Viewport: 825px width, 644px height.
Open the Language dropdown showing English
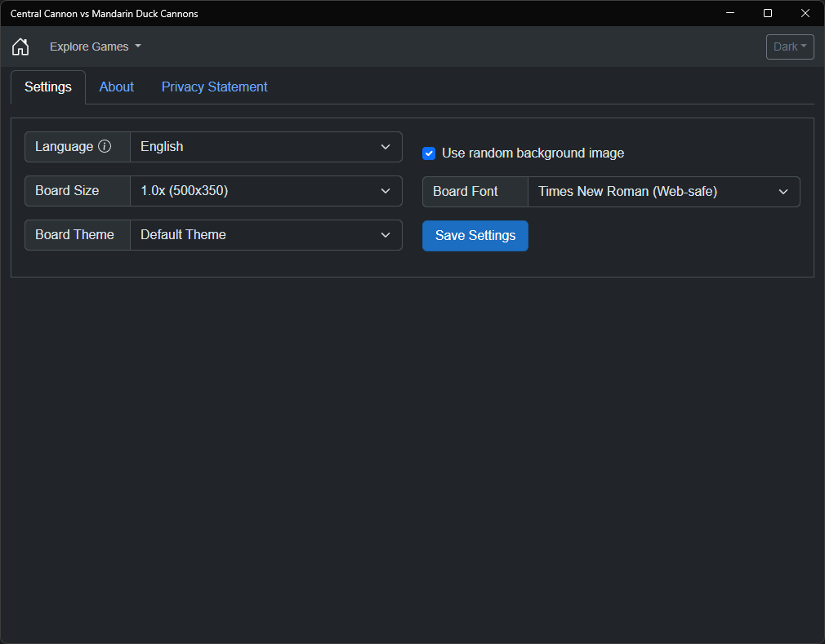coord(266,147)
